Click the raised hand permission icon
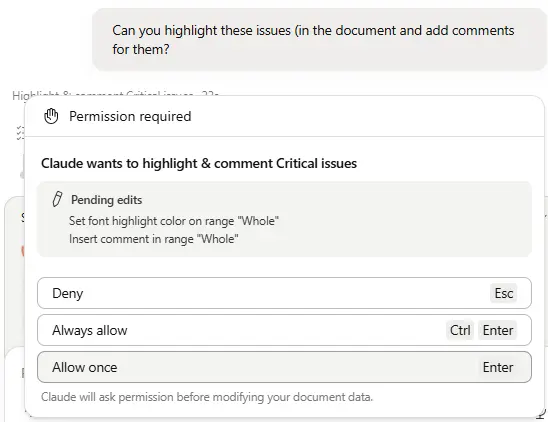This screenshot has height=422, width=548. point(51,116)
